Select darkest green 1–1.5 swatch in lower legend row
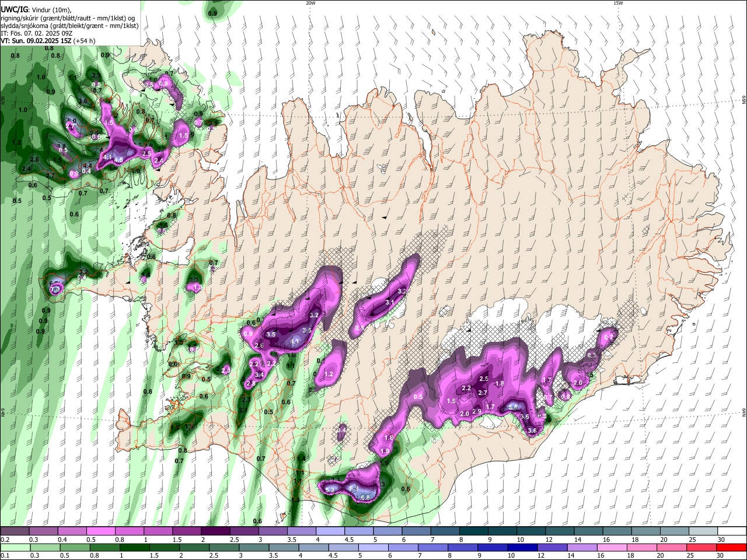The image size is (747, 560). point(134,548)
